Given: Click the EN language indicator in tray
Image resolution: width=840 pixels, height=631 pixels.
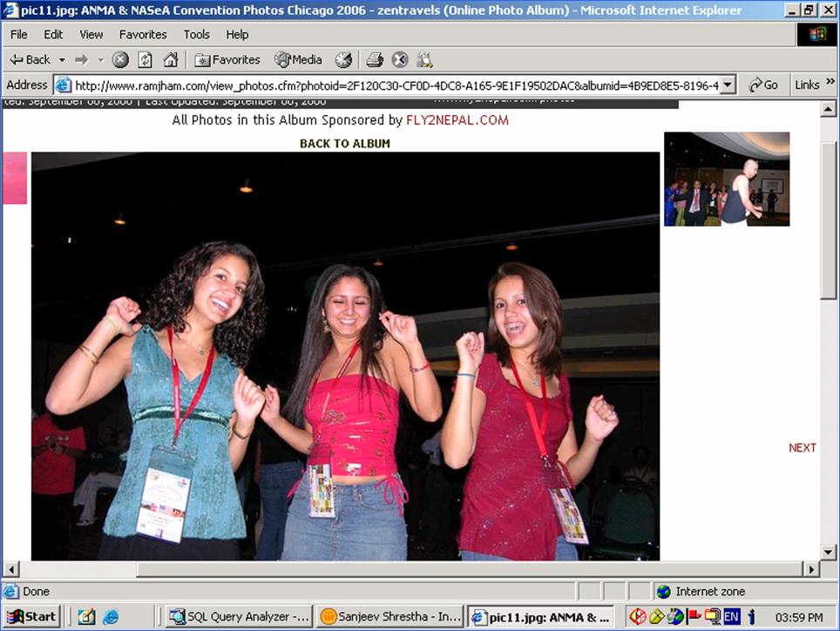Looking at the screenshot, I should 732,617.
